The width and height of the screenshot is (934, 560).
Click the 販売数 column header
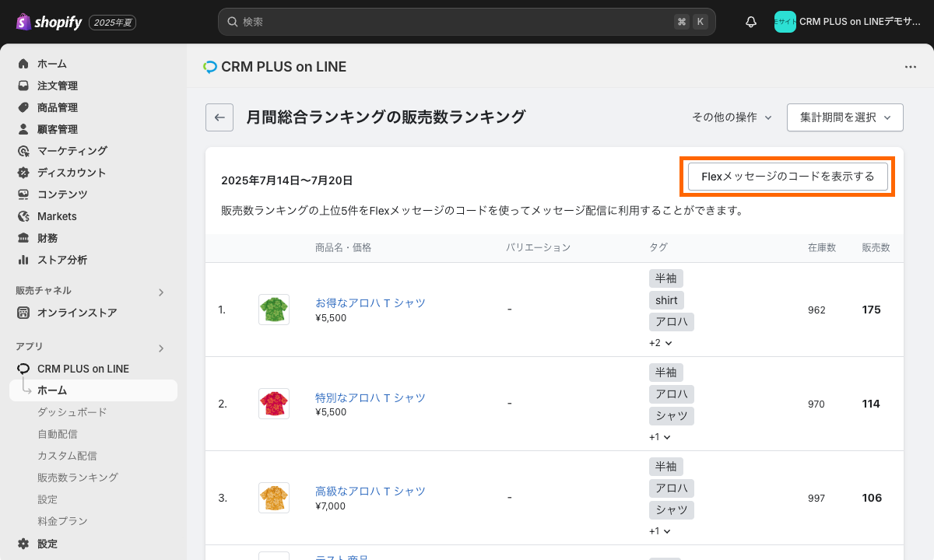pos(876,247)
